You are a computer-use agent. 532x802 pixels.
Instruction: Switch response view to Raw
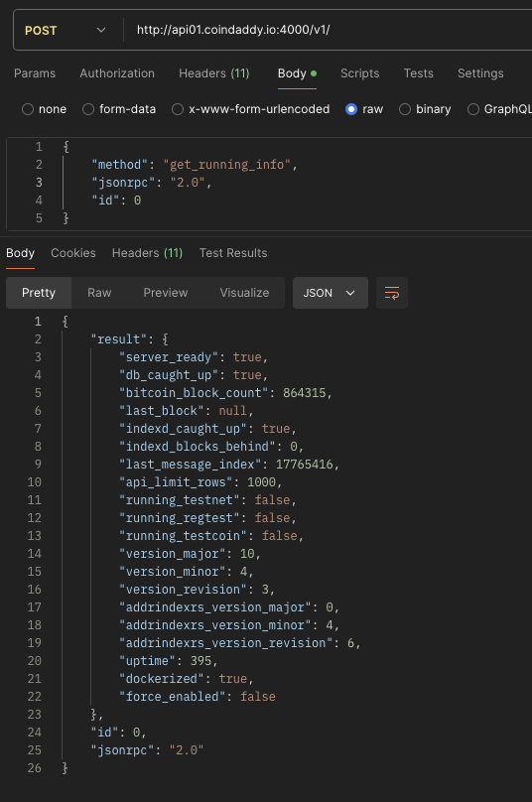point(99,293)
